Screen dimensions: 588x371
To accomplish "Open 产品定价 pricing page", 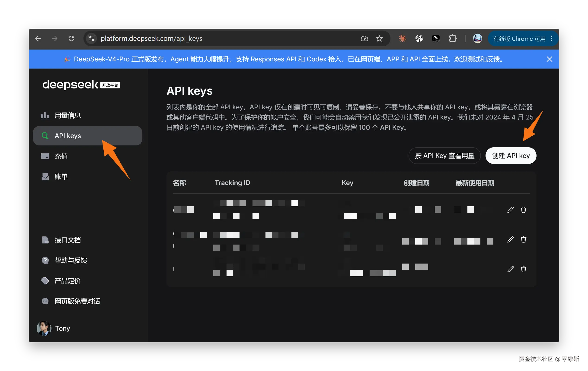I will 87,281.
